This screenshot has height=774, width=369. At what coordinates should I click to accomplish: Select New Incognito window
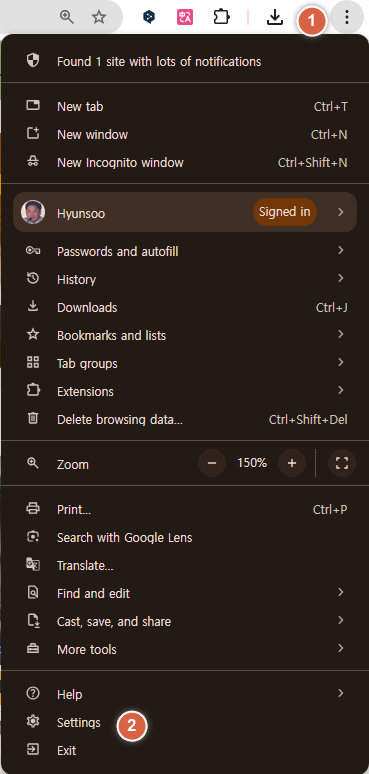click(184, 162)
